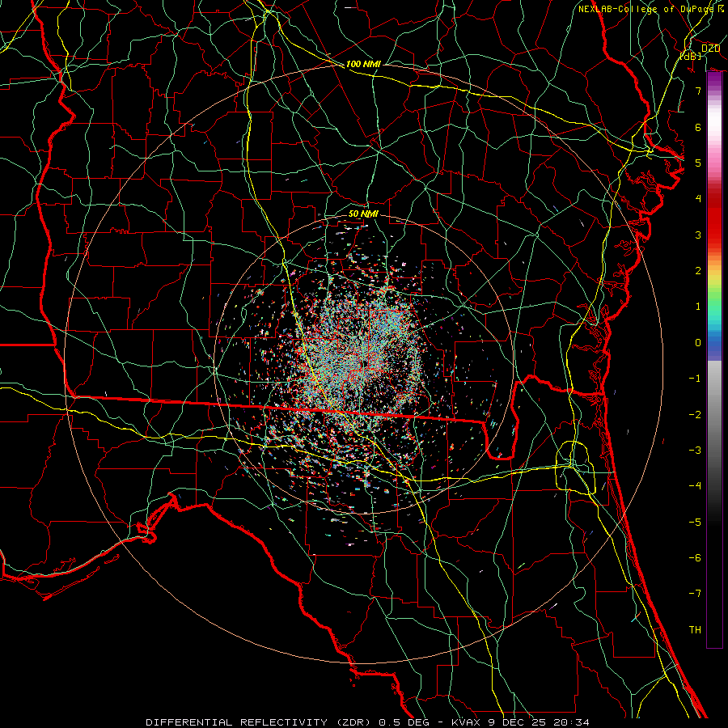Image resolution: width=728 pixels, height=728 pixels.
Task: Click the '1' value on color scale
Action: pos(698,307)
